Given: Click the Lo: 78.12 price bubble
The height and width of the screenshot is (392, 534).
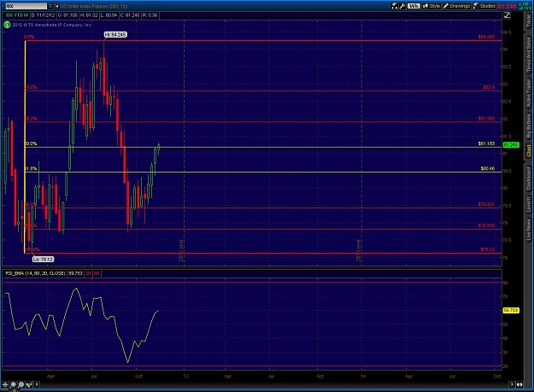Looking at the screenshot, I should tap(43, 260).
